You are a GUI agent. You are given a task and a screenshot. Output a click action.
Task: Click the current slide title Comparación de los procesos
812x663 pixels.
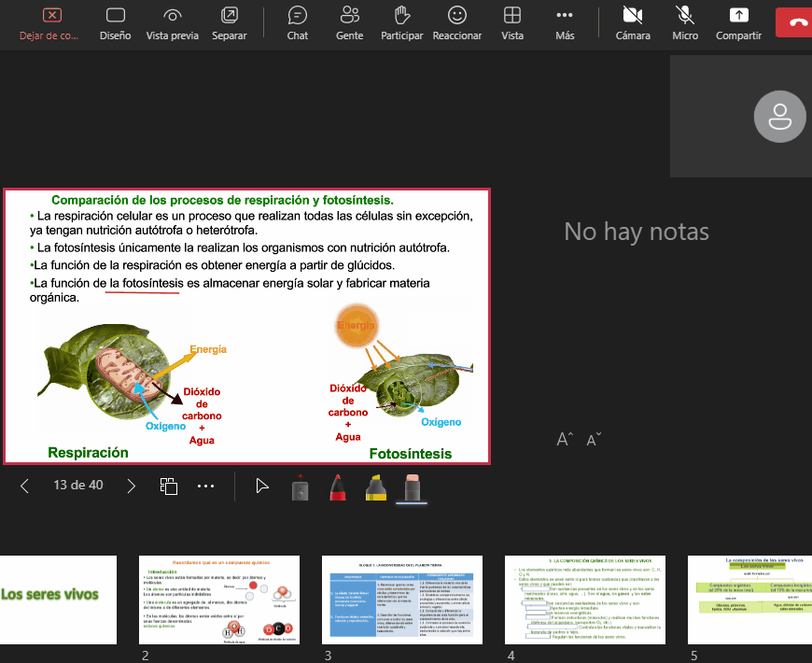pyautogui.click(x=222, y=200)
